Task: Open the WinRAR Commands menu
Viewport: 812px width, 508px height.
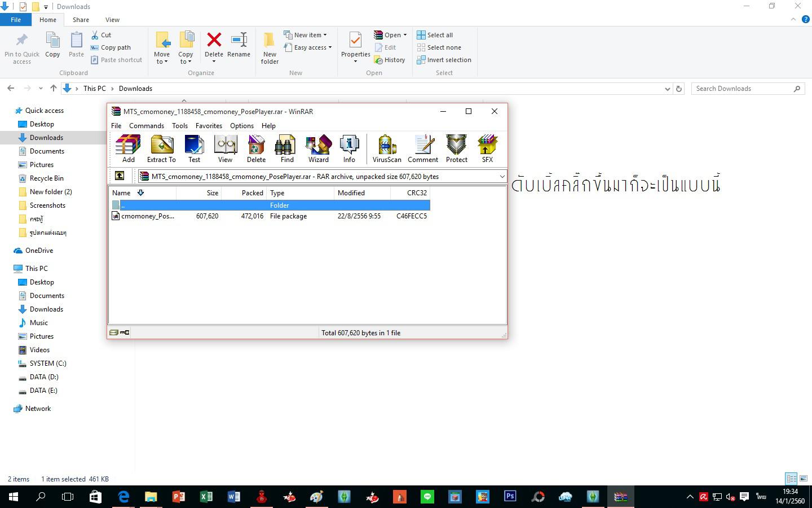Action: 147,126
